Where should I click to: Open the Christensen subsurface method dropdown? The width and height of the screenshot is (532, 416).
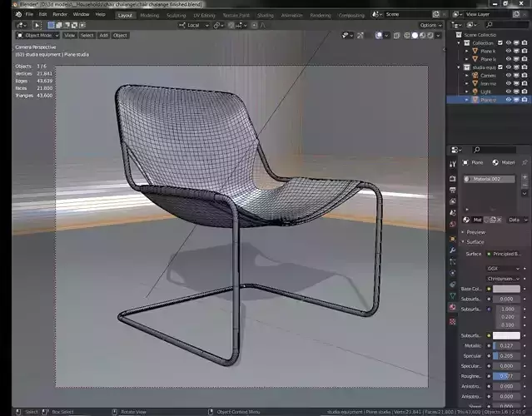tap(504, 279)
